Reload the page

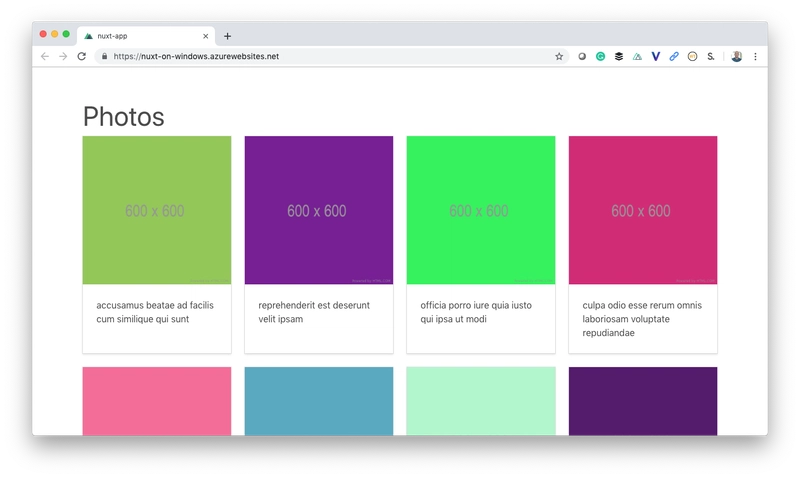pyautogui.click(x=81, y=57)
